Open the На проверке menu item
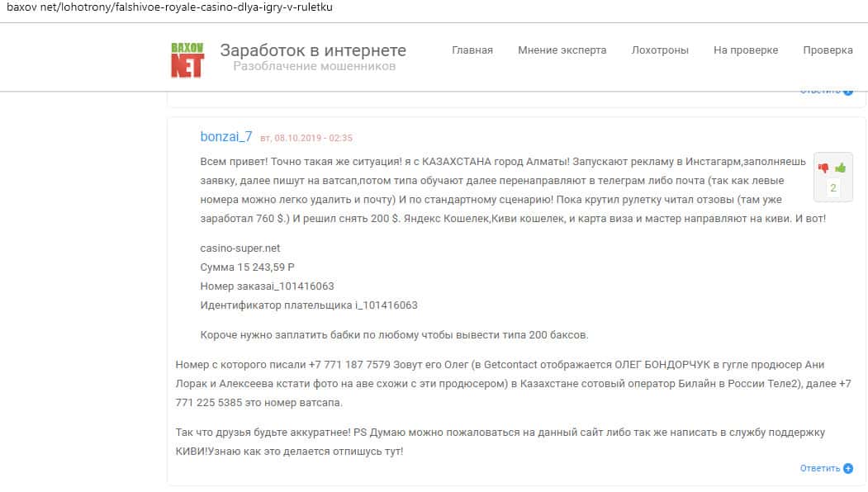Screen dimensions: 868x492 (x=746, y=50)
